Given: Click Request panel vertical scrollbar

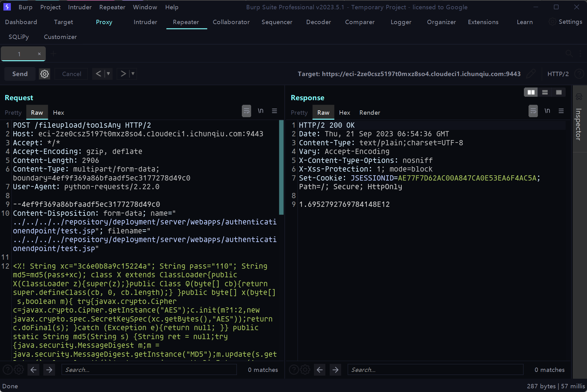Looking at the screenshot, I should click(x=281, y=167).
